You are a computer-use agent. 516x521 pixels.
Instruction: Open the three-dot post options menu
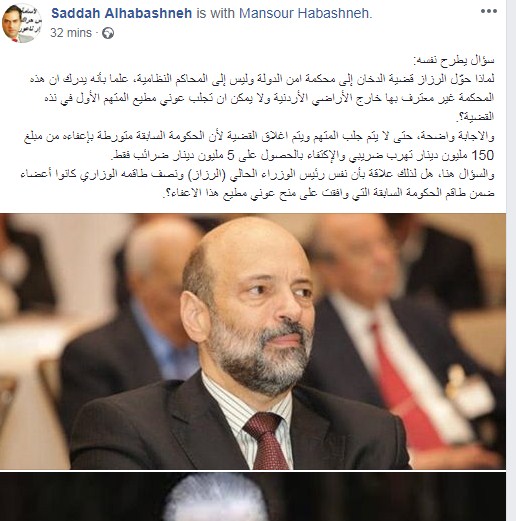[x=489, y=11]
